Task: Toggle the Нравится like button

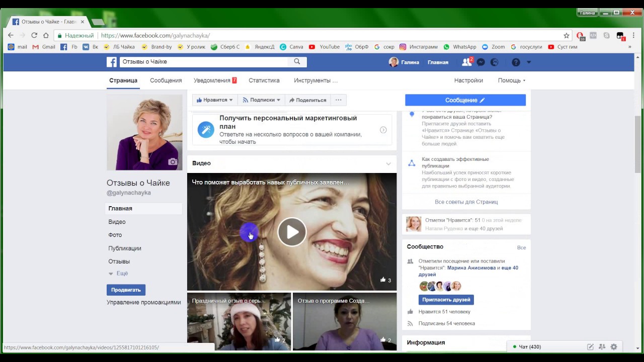Action: 214,100
